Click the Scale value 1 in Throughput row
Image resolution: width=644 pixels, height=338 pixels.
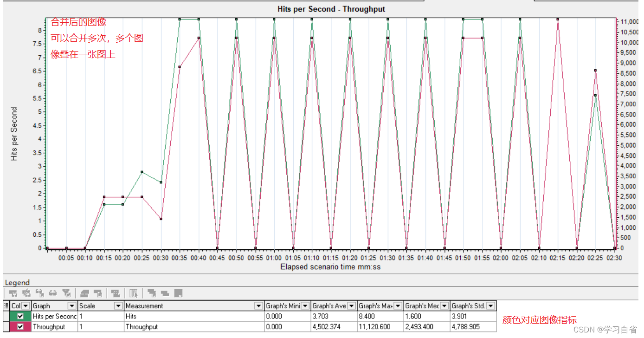click(x=81, y=327)
